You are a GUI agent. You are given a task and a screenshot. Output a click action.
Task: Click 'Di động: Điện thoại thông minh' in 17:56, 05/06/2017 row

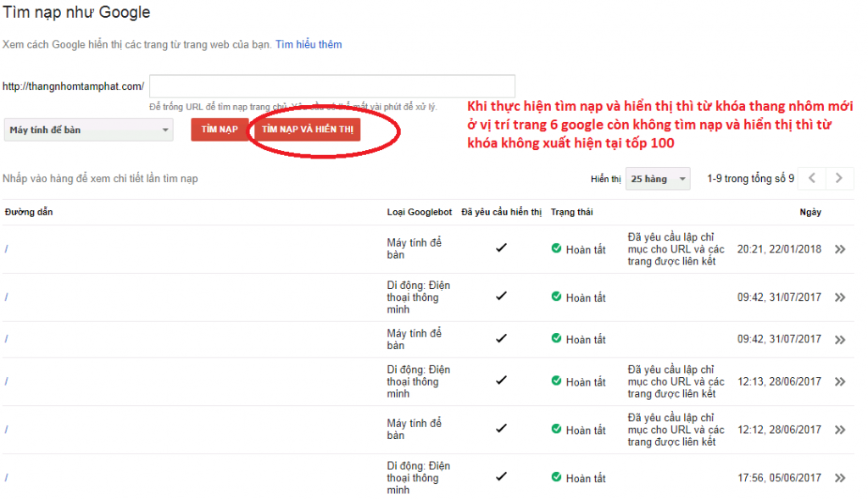[x=419, y=478]
